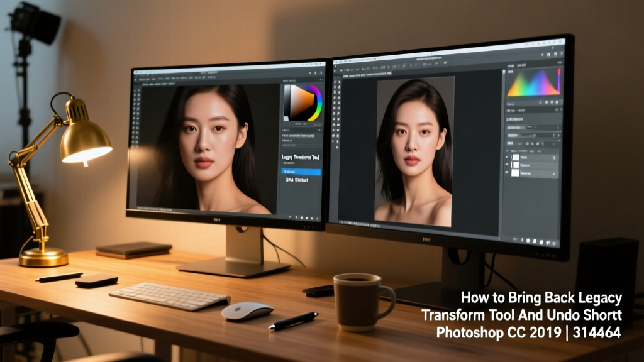This screenshot has width=644, height=362.
Task: Click the vertical spectrum bar beside the histogram
Action: click(x=559, y=80)
